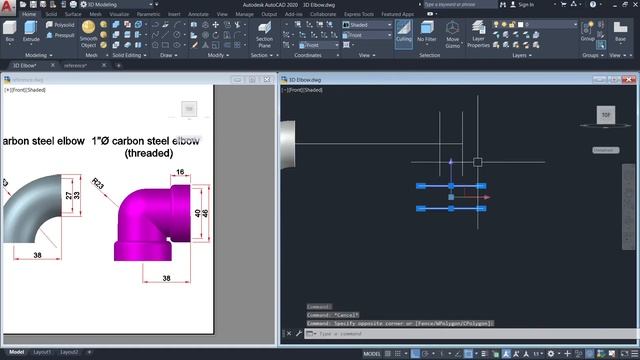640x360 pixels.
Task: Toggle layer lock padlock icon
Action: pos(512,25)
